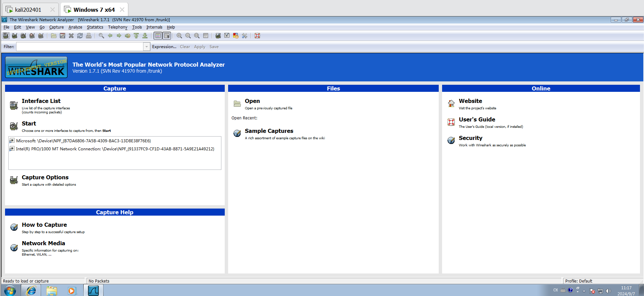The height and width of the screenshot is (296, 644).
Task: Click the go back arrow icon
Action: (x=110, y=36)
